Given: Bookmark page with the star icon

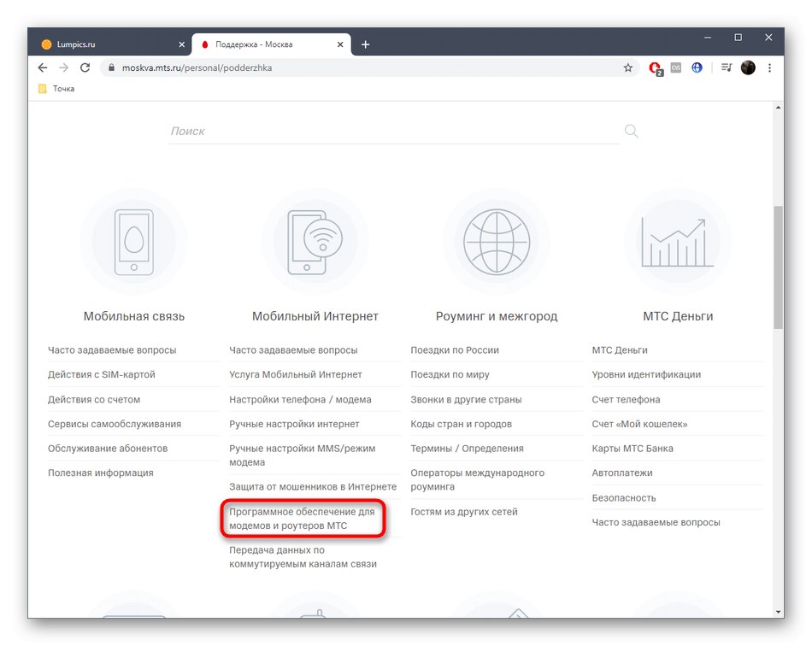Looking at the screenshot, I should [627, 68].
